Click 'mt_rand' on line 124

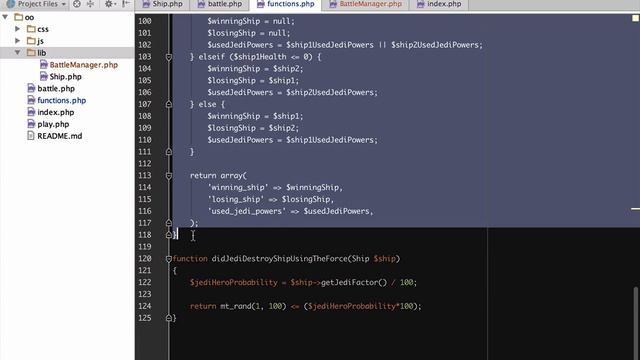[x=236, y=306]
